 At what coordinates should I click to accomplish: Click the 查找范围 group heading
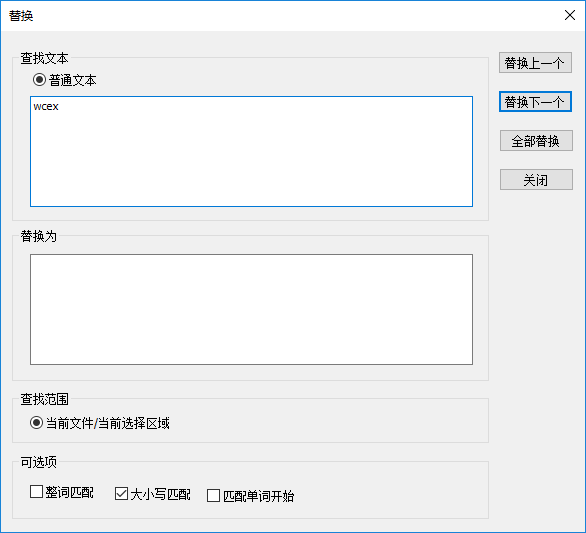(x=44, y=399)
